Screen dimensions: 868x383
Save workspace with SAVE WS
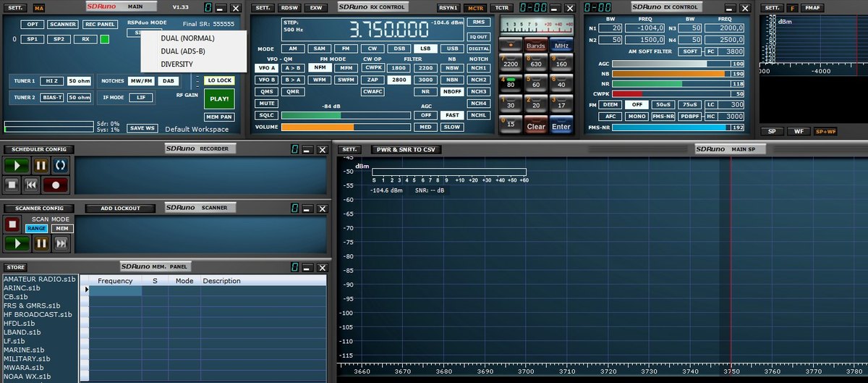click(142, 128)
